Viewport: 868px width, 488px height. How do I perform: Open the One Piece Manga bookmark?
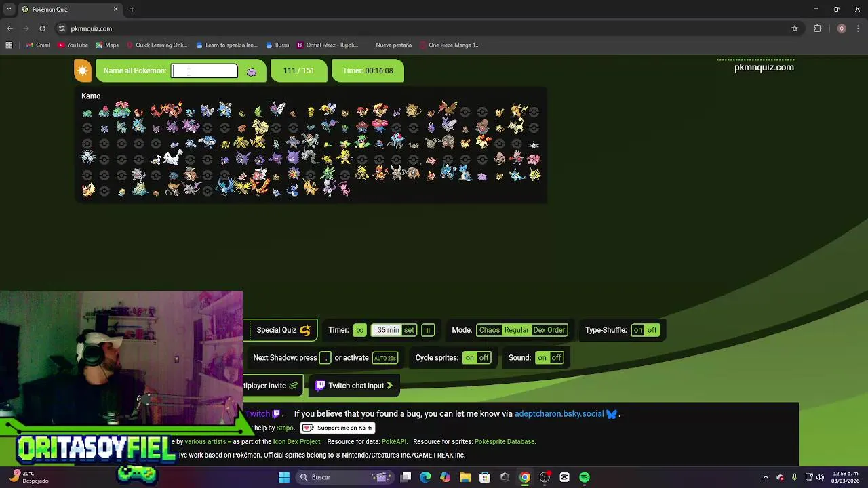(450, 45)
